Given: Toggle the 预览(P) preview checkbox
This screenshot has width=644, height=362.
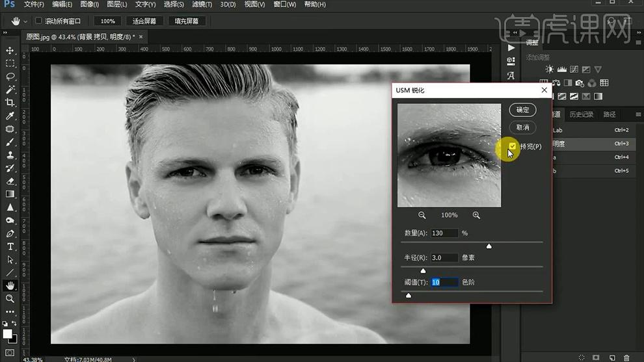Looking at the screenshot, I should click(x=513, y=146).
